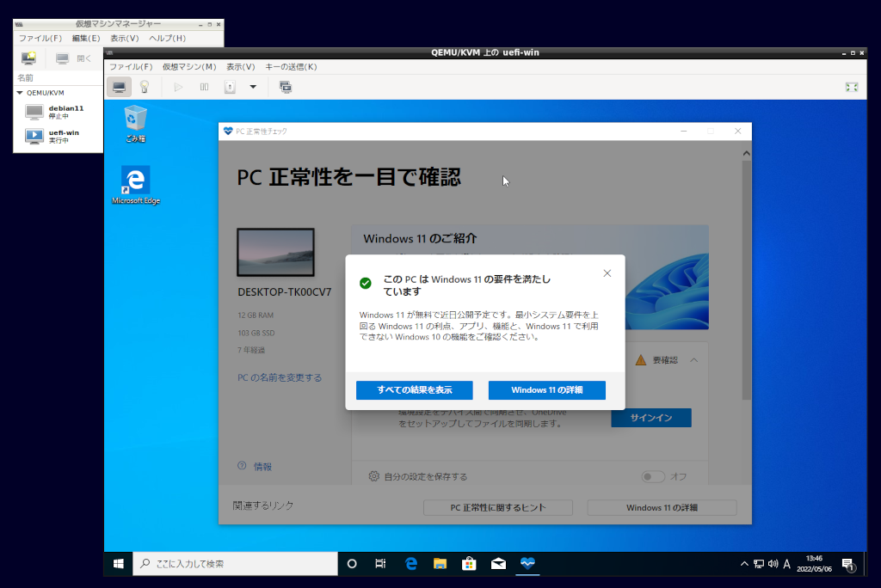Click PC の名前を変更する link
881x588 pixels.
[280, 377]
